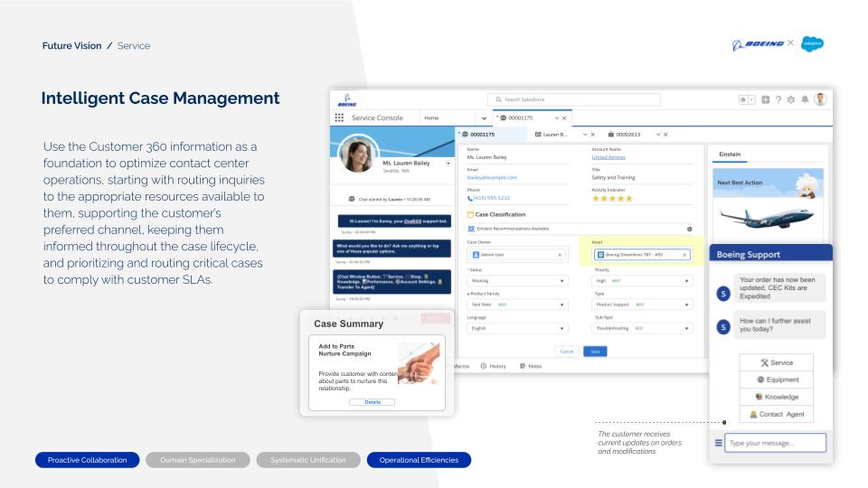This screenshot has height=488, width=868.
Task: Click the Domain Specialization pill
Action: pos(198,460)
